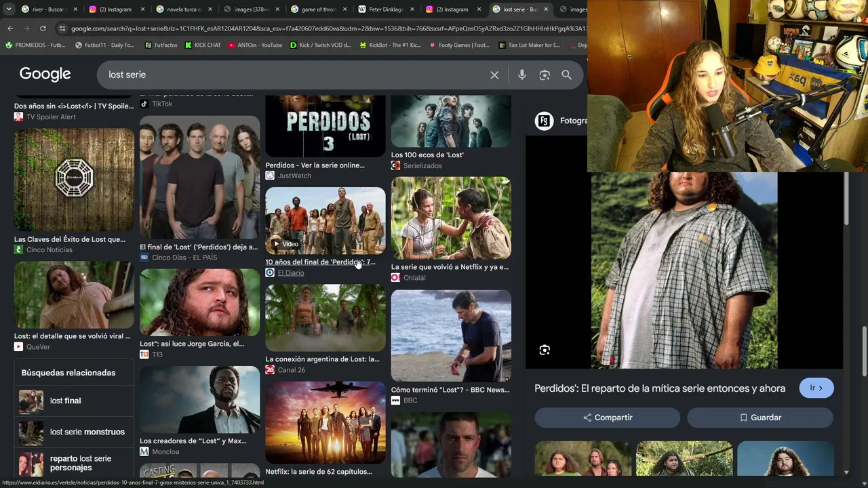Open 'El final de Lost (Perdidos)' cast thumbnail
This screenshot has height=488, width=868.
click(x=199, y=178)
